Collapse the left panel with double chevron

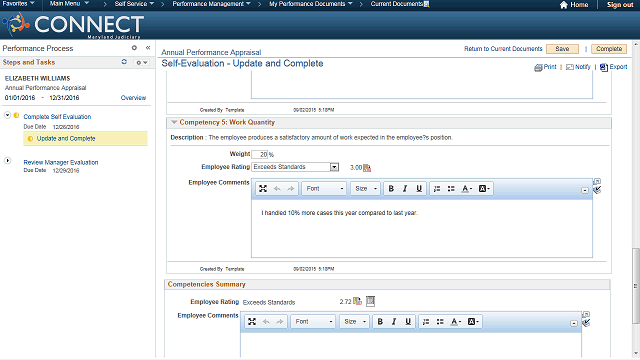(148, 48)
